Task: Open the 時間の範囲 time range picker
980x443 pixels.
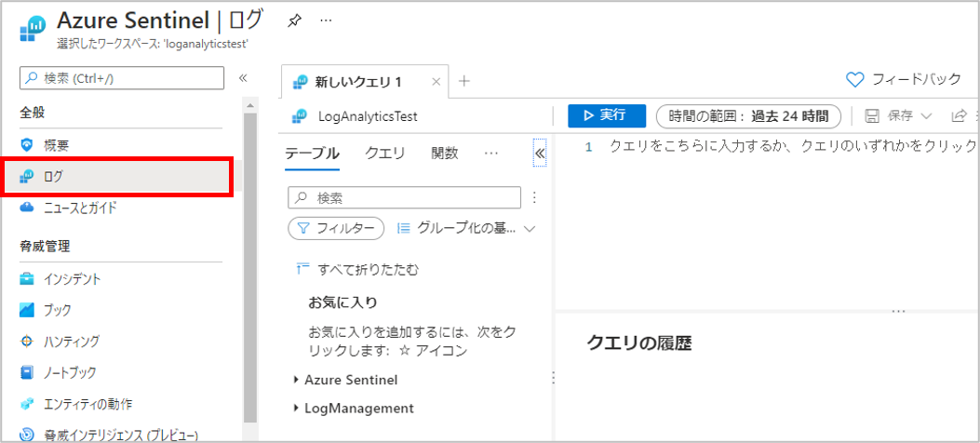Action: [747, 115]
